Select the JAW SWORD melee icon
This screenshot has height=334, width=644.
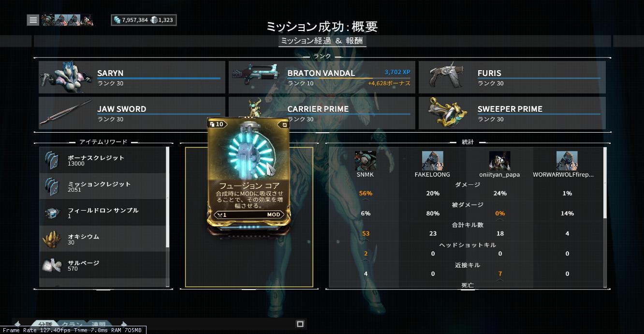(x=66, y=113)
